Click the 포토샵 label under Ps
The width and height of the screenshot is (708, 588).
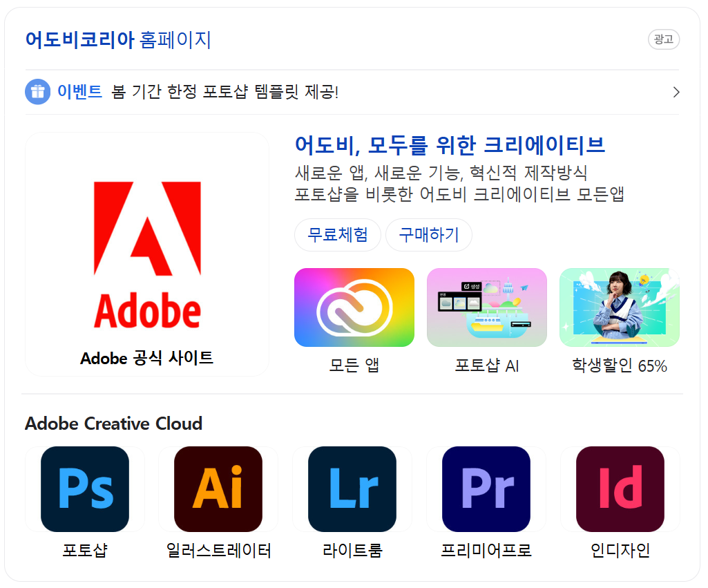click(85, 550)
